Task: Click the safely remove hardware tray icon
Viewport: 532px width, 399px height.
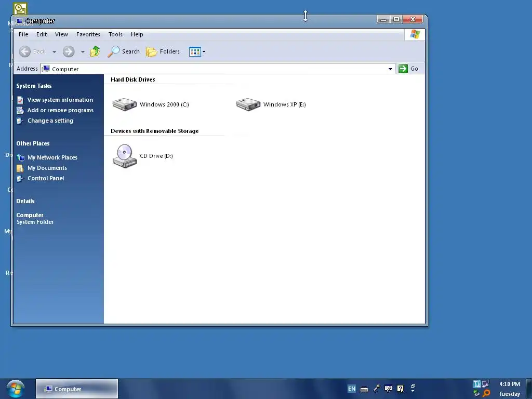Action: pos(477,394)
